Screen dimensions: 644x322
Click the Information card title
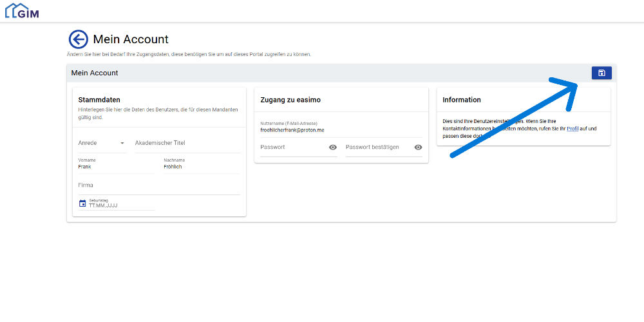coord(462,100)
